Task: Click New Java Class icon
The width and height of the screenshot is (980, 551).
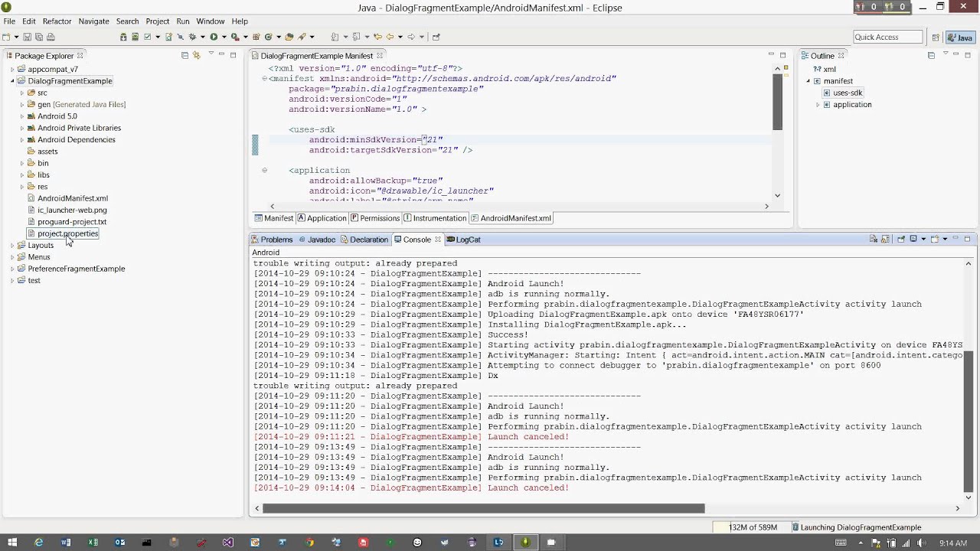Action: point(268,37)
